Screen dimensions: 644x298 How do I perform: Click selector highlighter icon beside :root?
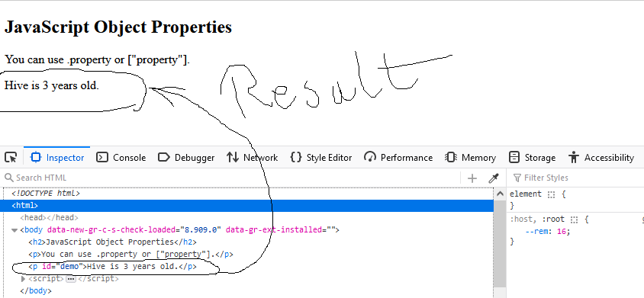coord(574,219)
